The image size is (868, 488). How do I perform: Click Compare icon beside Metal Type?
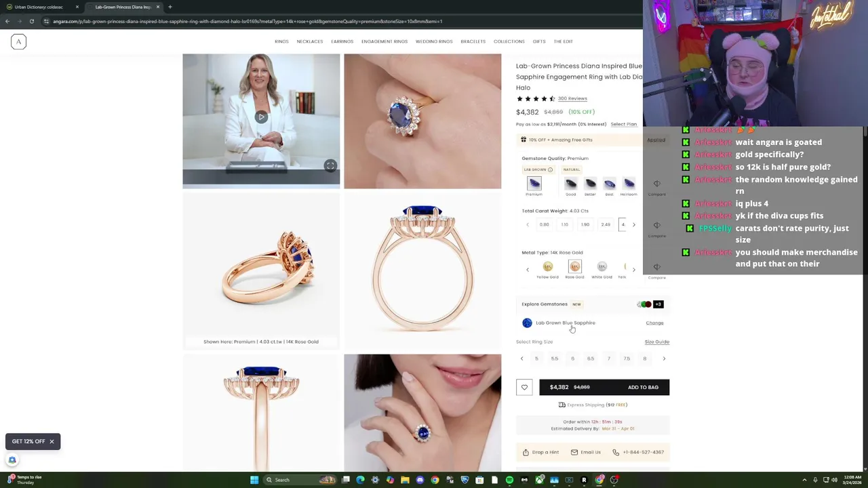coord(656,267)
